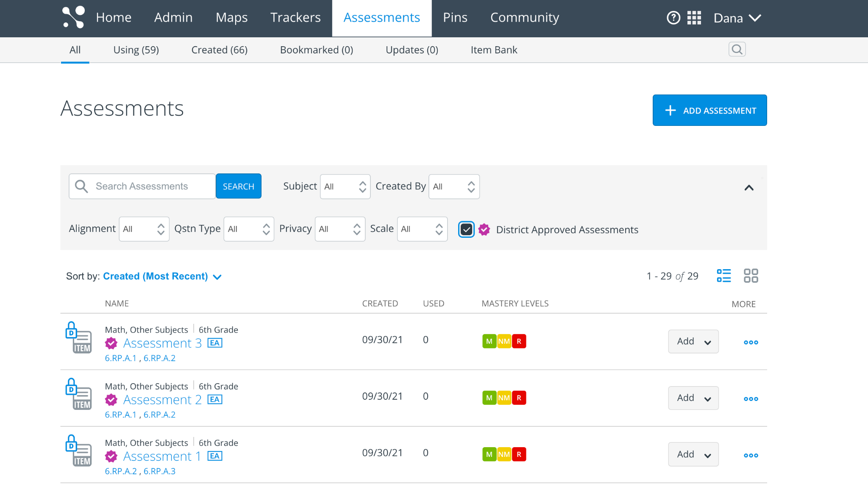The image size is (868, 487).
Task: Open more options dots for Assessment 3
Action: [x=751, y=342]
